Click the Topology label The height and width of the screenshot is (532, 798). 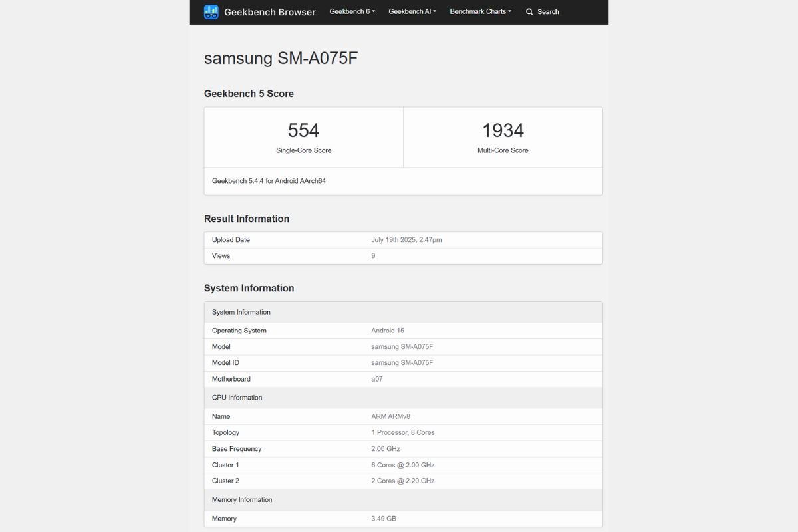pos(225,432)
